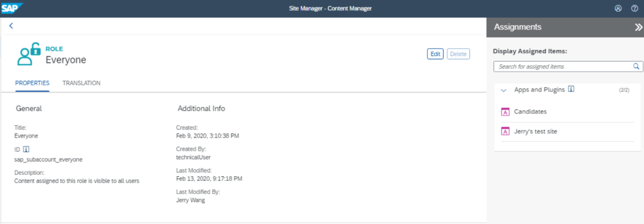Switch to the Translation tab

82,83
